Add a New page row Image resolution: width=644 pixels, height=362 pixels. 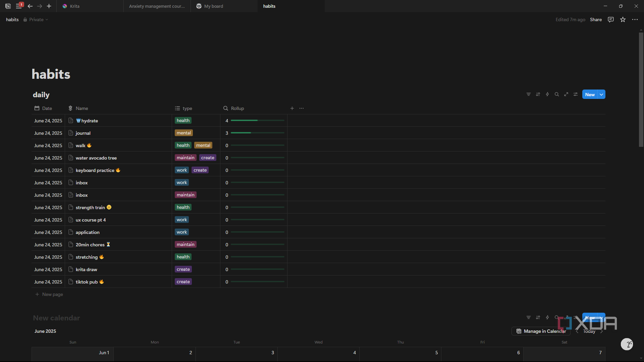[x=49, y=294]
